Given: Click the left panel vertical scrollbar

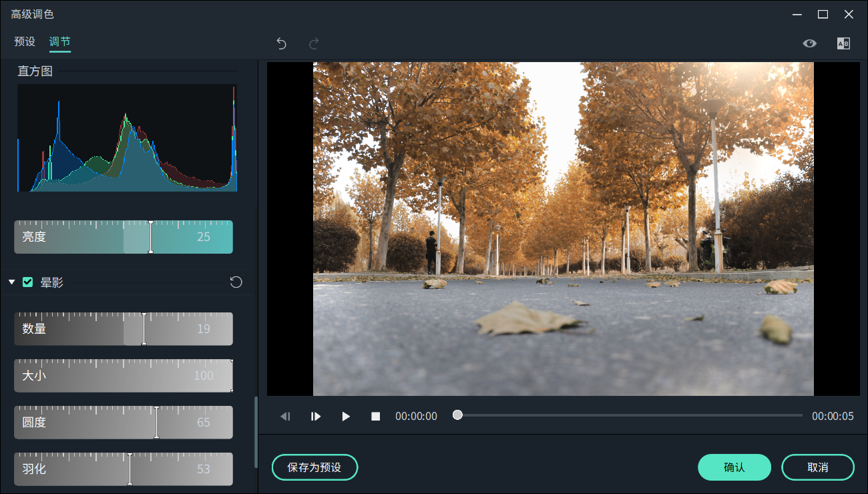Looking at the screenshot, I should pos(255,433).
